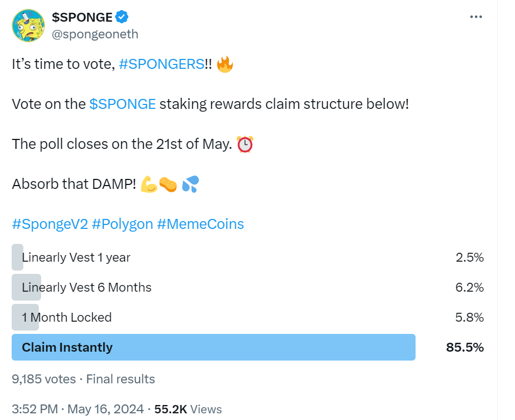Viewport: 515px width, 420px height.
Task: Select the 1 Month Locked option
Action: tap(248, 317)
